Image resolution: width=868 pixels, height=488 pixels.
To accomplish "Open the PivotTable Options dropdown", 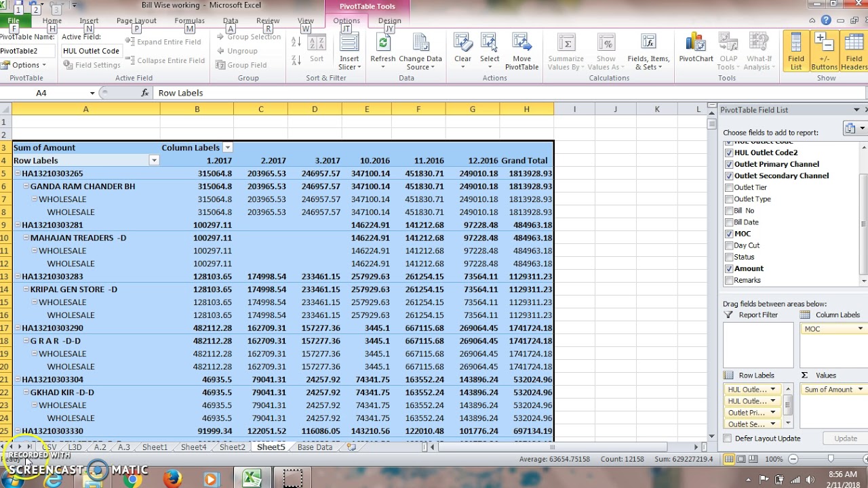I will 24,65.
